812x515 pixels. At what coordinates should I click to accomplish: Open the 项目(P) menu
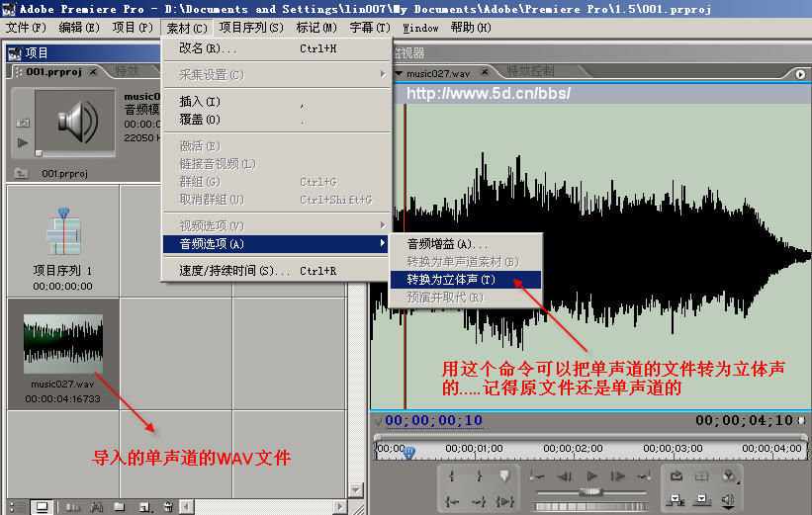pos(133,28)
